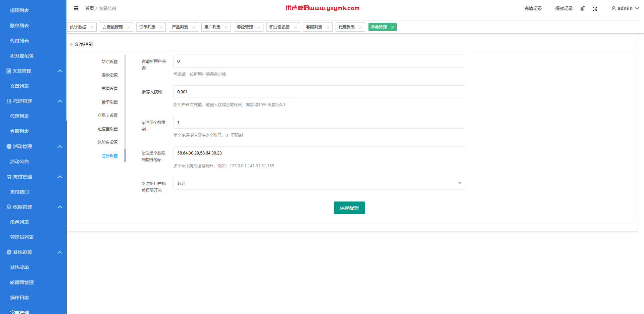The width and height of the screenshot is (644, 314).
Task: Open the 新注册用户抢单权限开关 dropdown
Action: coord(319,183)
